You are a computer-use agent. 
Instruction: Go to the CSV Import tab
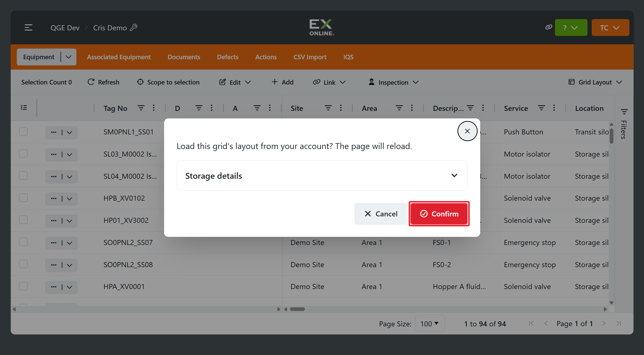click(x=310, y=57)
